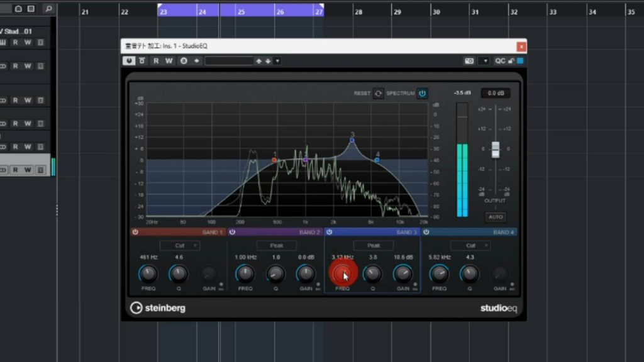Click the search magnifier icon in track list

coord(49,9)
